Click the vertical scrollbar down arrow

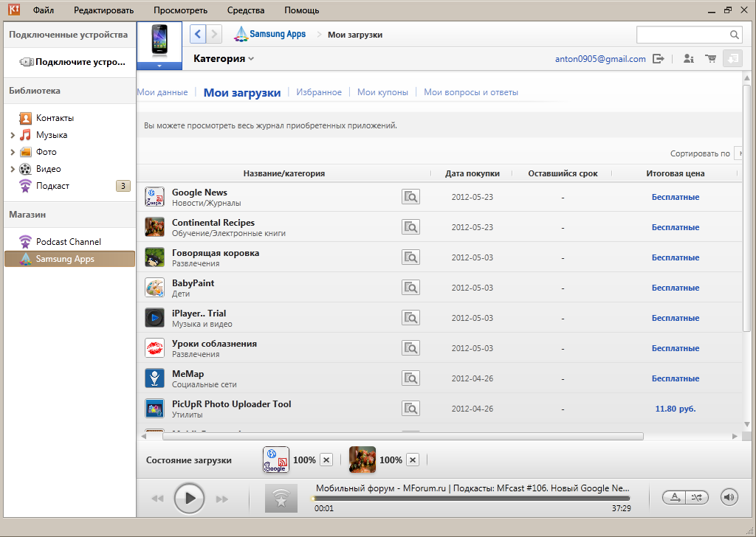click(747, 424)
